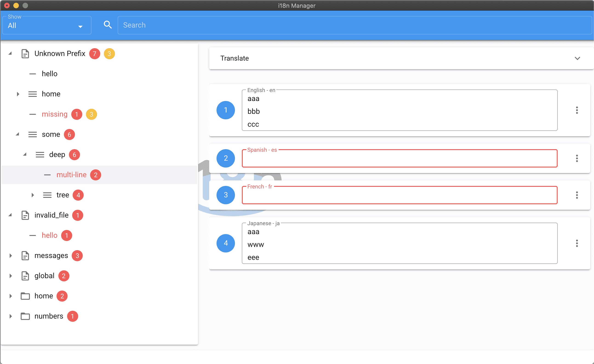Open the three-dot menu for Spanish row
The height and width of the screenshot is (364, 594).
coord(577,158)
